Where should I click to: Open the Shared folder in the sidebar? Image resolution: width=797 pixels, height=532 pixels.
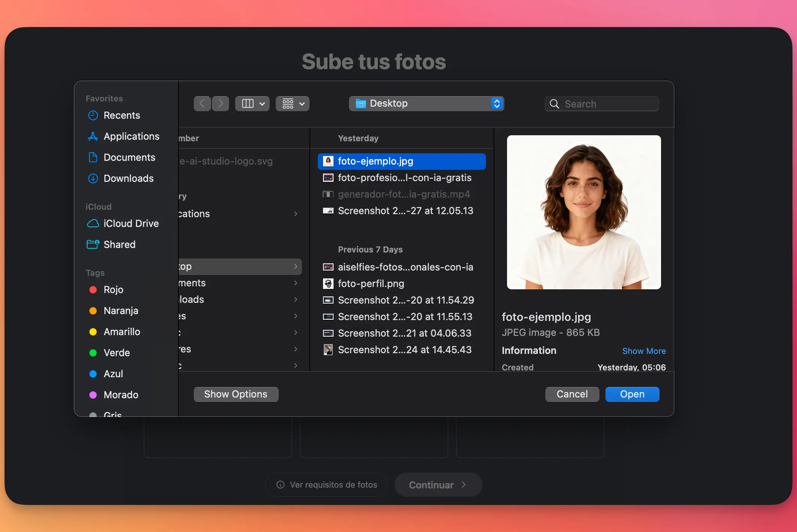119,245
